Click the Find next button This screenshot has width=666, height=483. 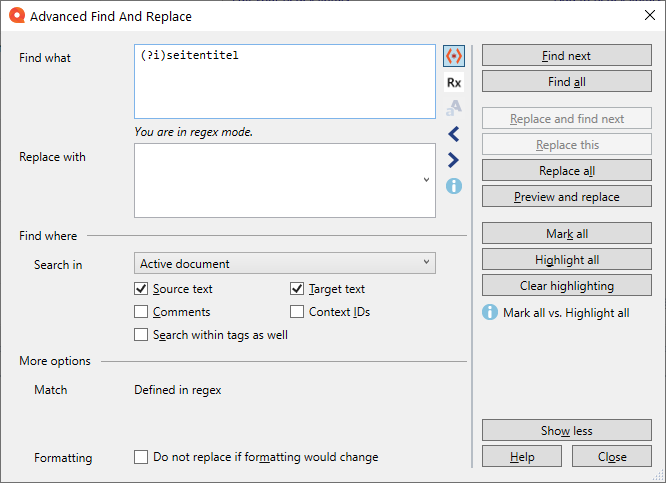click(x=567, y=56)
